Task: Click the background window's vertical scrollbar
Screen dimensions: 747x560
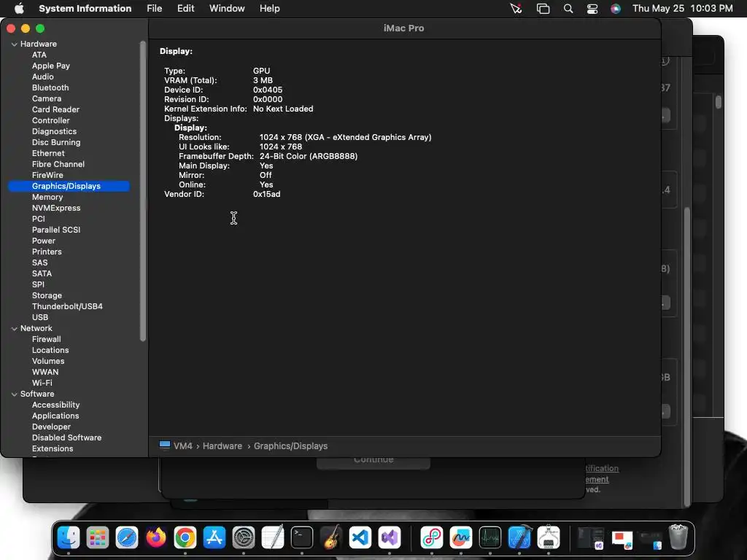Action: 687,357
